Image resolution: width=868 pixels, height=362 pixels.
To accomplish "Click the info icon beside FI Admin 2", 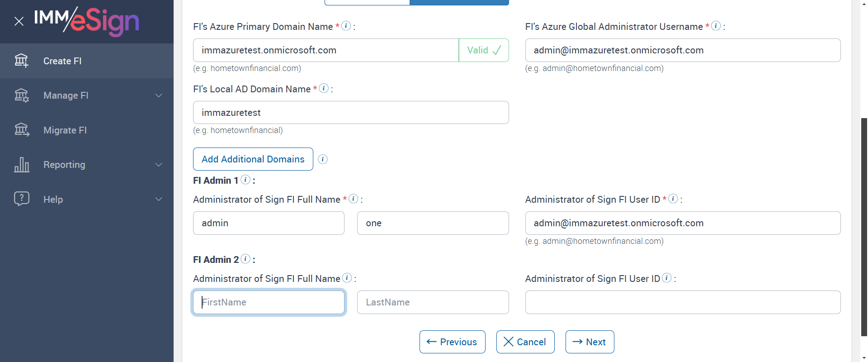I will pos(245,259).
